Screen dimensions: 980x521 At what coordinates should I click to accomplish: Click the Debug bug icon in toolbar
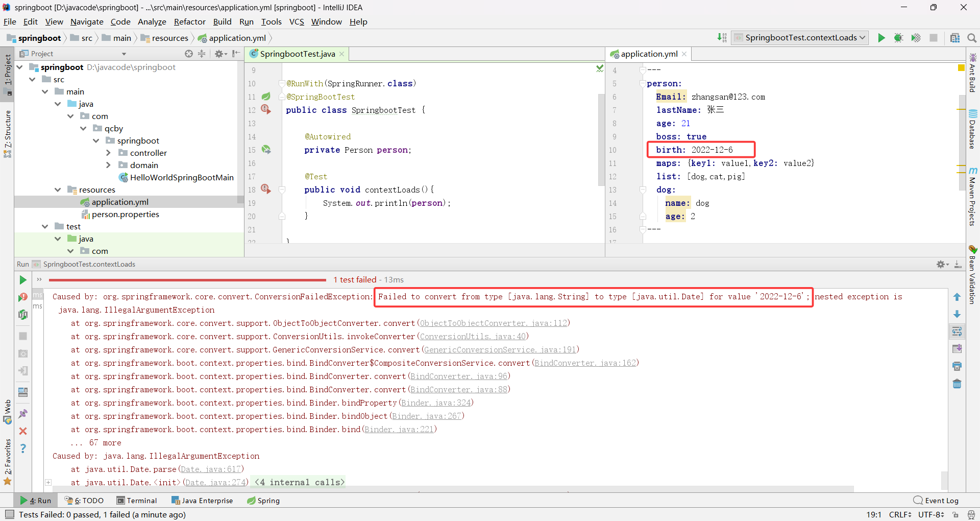(x=898, y=38)
